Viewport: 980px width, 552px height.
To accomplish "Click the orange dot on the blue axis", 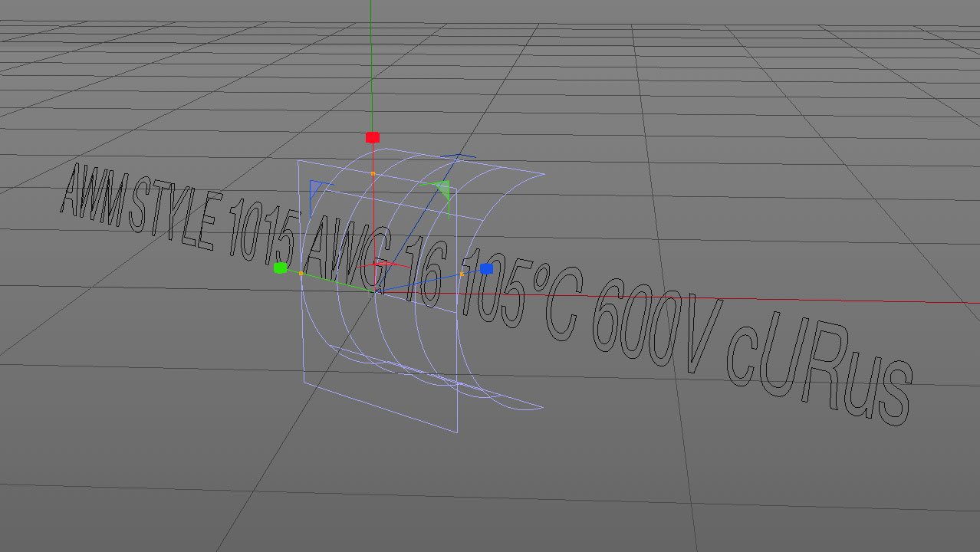I will click(462, 274).
